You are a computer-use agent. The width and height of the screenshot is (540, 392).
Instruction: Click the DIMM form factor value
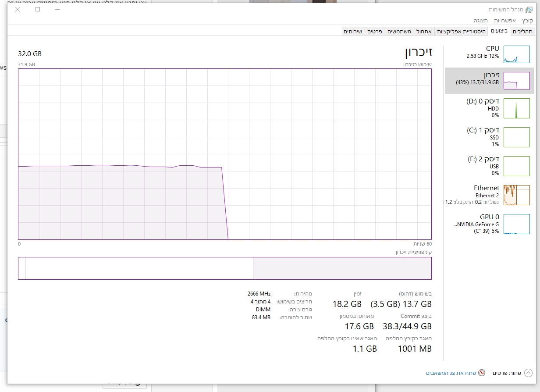point(263,310)
